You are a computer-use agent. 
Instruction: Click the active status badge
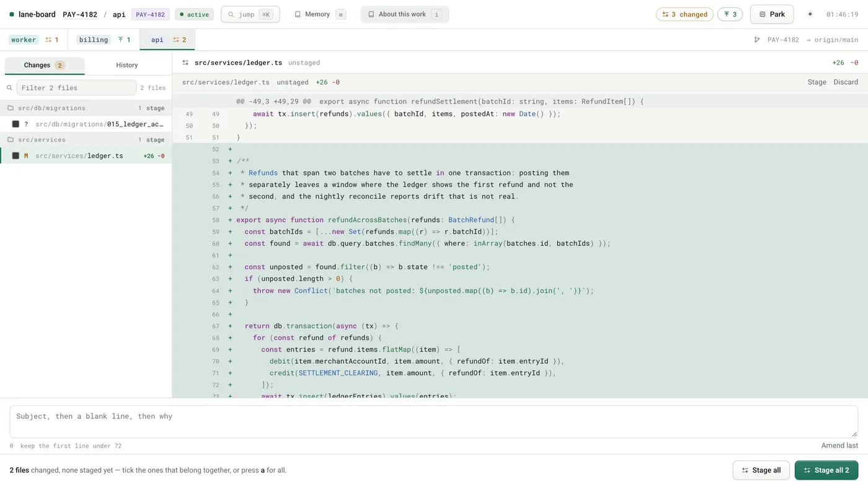pos(194,14)
